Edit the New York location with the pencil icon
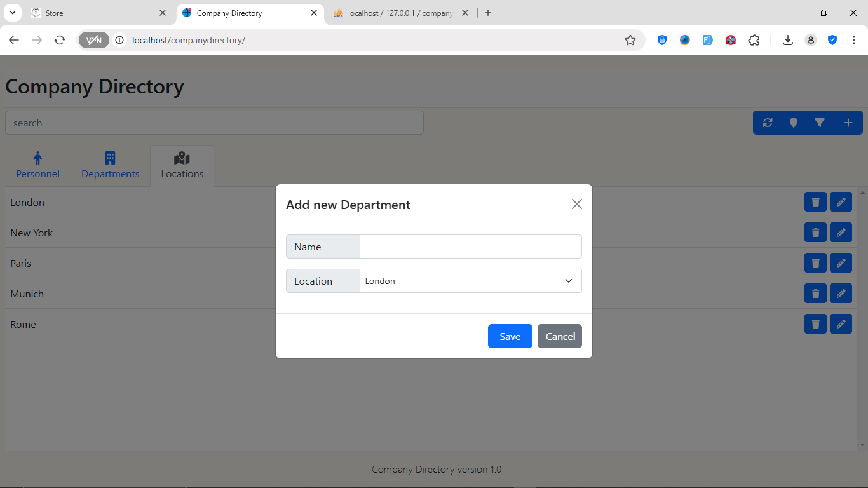The height and width of the screenshot is (488, 868). pyautogui.click(x=841, y=233)
